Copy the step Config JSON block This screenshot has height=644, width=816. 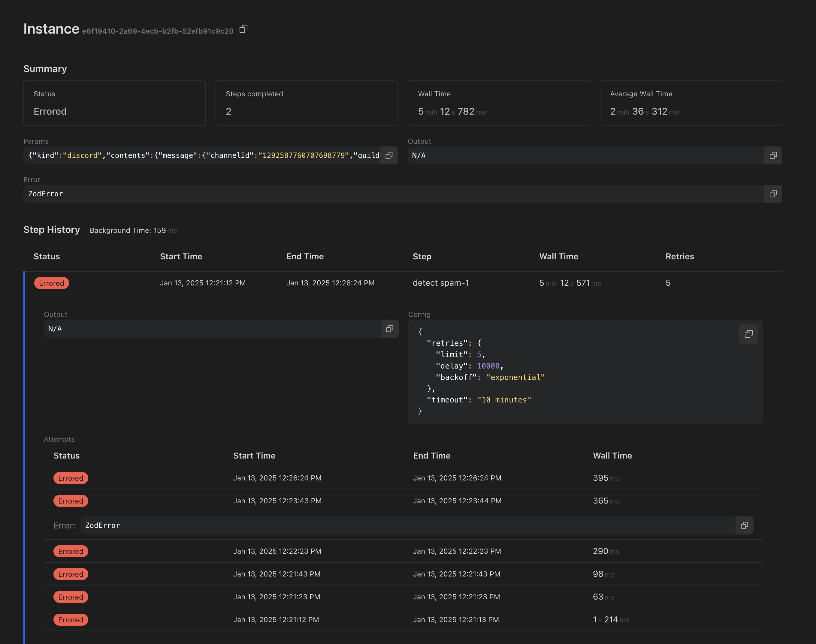coord(748,334)
